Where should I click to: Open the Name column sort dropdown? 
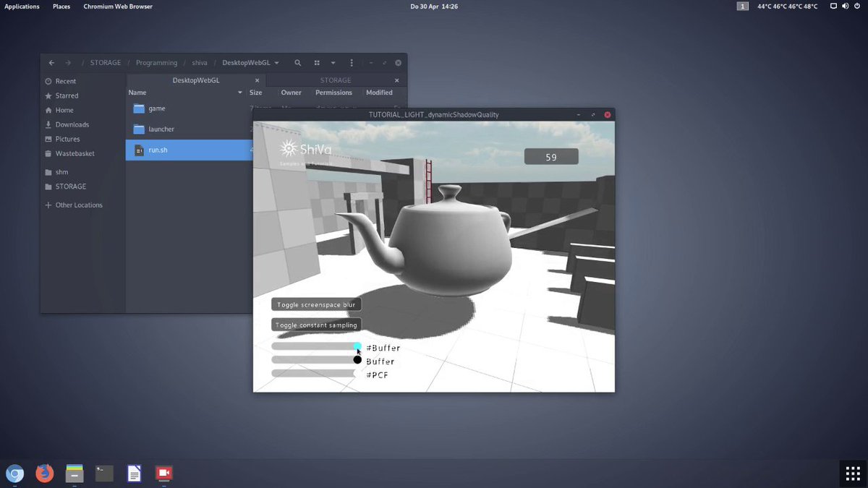(239, 93)
